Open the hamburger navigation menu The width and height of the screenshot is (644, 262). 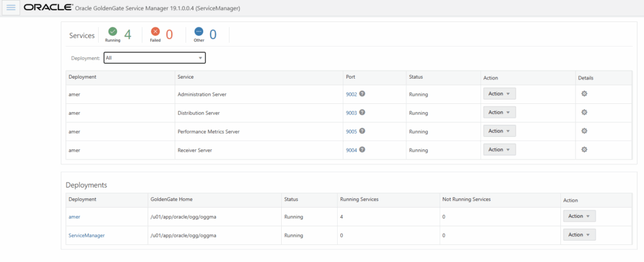[x=11, y=8]
